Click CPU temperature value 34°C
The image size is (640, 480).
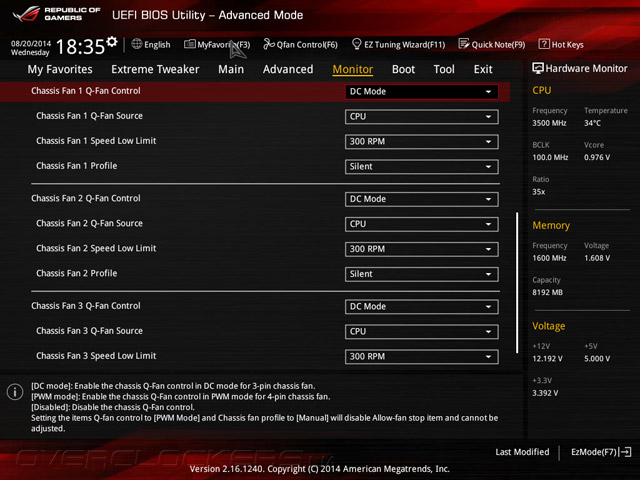tap(592, 123)
